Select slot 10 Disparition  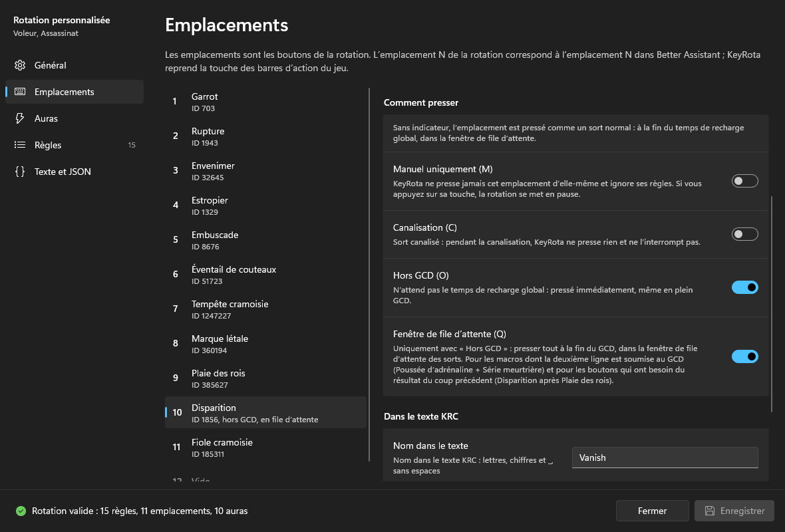pos(265,412)
